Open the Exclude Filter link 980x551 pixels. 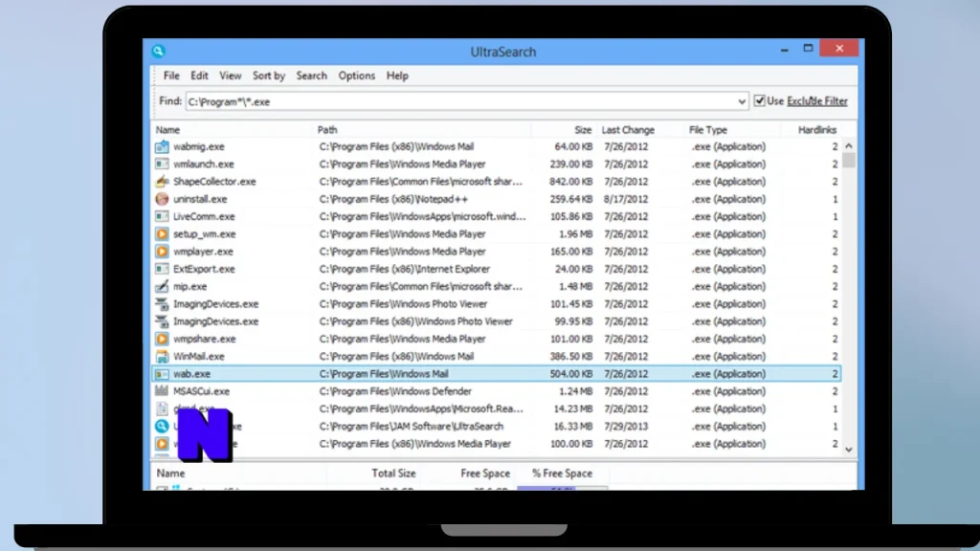coord(817,101)
